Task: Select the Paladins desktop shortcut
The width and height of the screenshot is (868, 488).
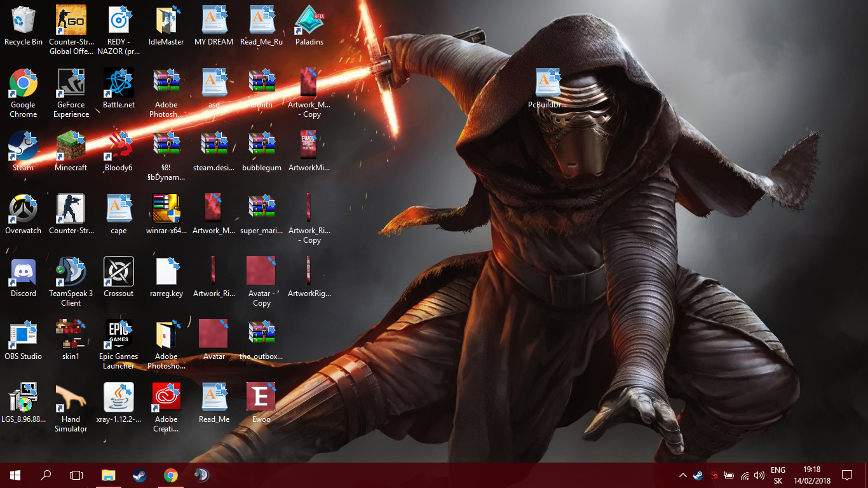Action: [309, 21]
